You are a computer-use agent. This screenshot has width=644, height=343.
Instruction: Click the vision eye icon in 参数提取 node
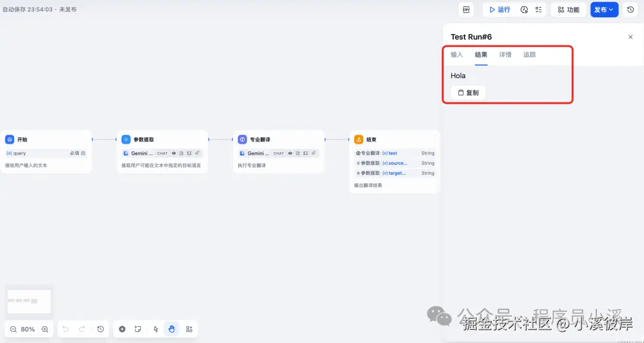click(x=174, y=153)
